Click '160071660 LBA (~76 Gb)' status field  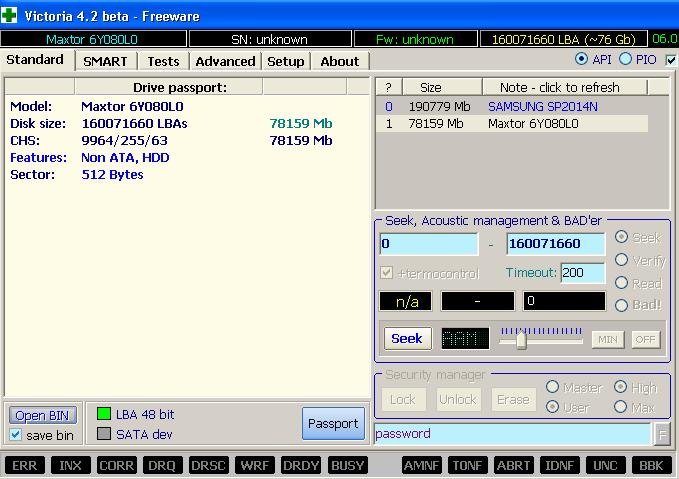point(563,39)
